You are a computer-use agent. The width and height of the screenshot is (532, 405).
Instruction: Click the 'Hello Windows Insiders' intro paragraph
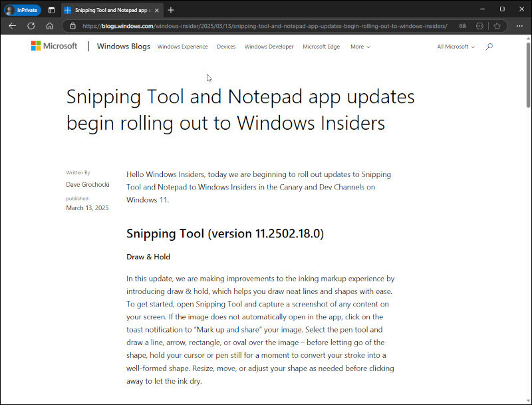tap(259, 187)
